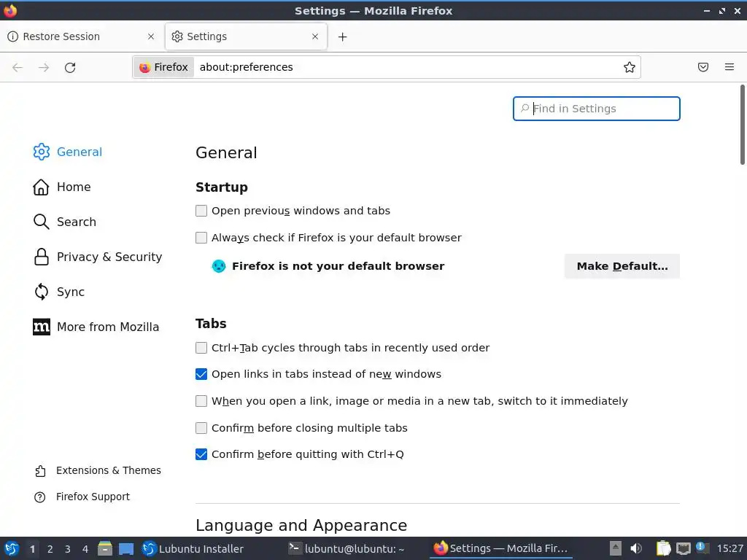Image resolution: width=747 pixels, height=560 pixels.
Task: Reload the page with the refresh icon
Action: coord(70,68)
